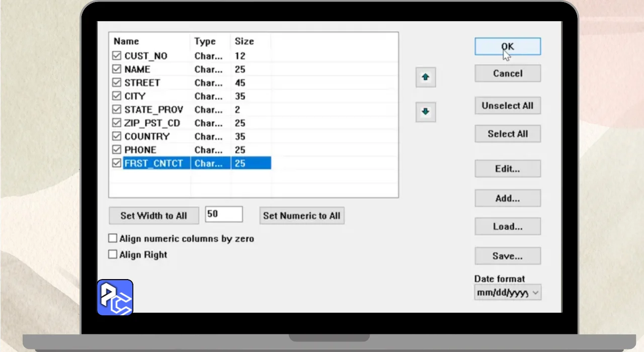Enable the Align Right checkbox
The width and height of the screenshot is (644, 352).
[x=113, y=254]
